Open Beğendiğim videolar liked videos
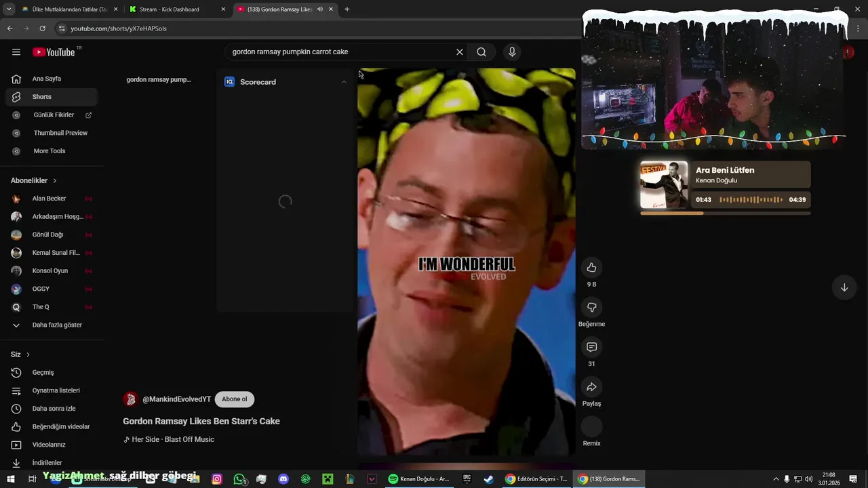The width and height of the screenshot is (868, 488). click(52, 426)
